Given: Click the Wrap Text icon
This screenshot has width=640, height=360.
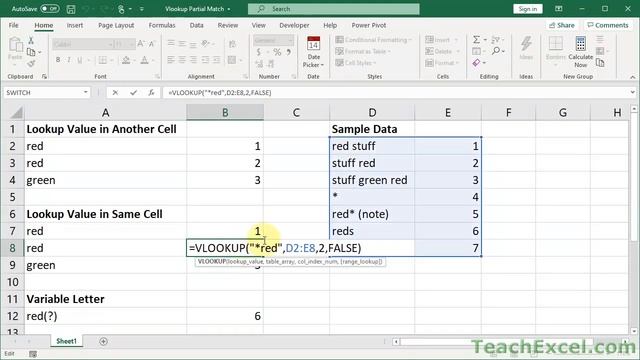Looking at the screenshot, I should coord(232,44).
